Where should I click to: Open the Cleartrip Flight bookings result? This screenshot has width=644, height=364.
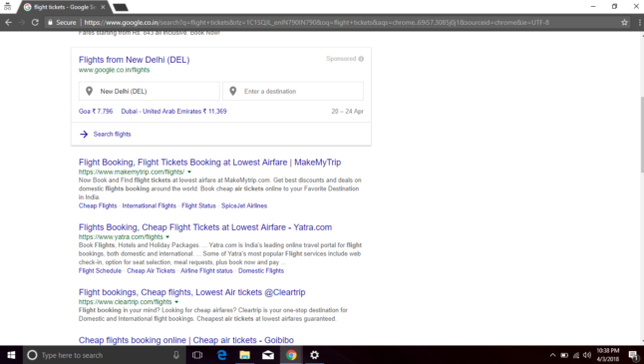point(192,292)
